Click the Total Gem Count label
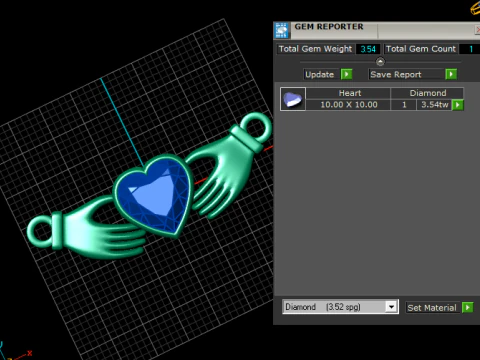This screenshot has height=360, width=480. [421, 49]
